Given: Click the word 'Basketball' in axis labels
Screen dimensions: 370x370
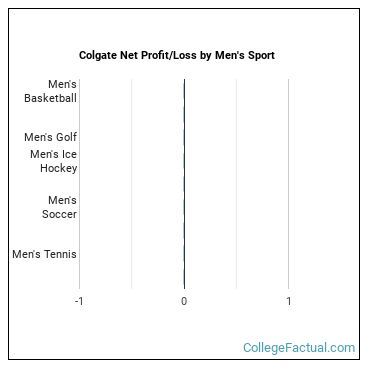Looking at the screenshot, I should pos(50,98).
